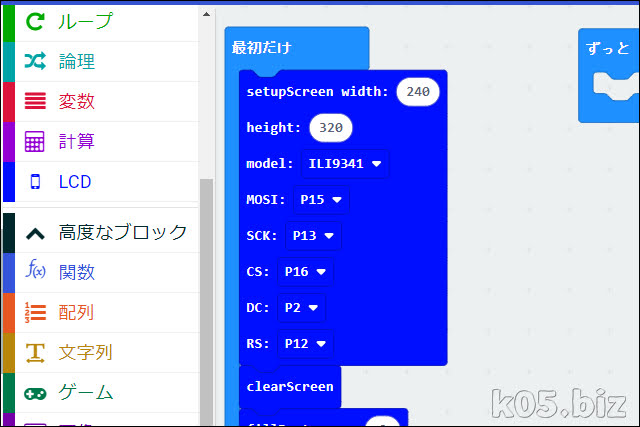Image resolution: width=640 pixels, height=427 pixels.
Task: Click the numbered list arrays icon
Action: 35,313
